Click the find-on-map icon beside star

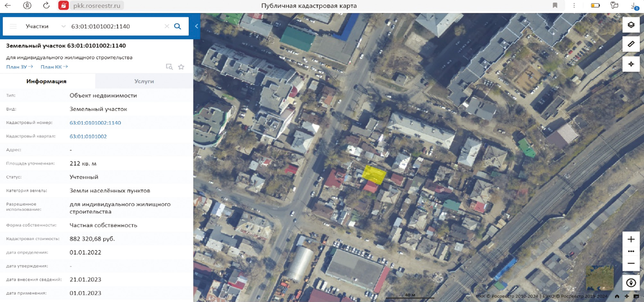(x=169, y=67)
